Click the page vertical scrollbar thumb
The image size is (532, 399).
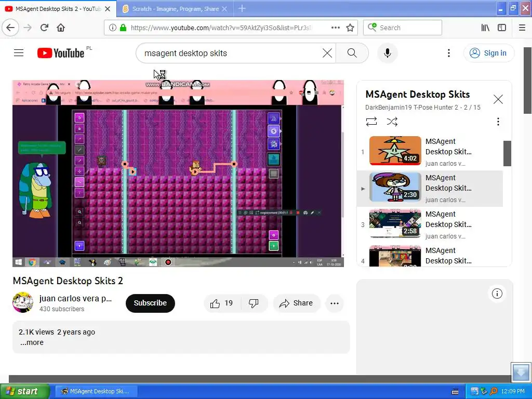pyautogui.click(x=527, y=80)
